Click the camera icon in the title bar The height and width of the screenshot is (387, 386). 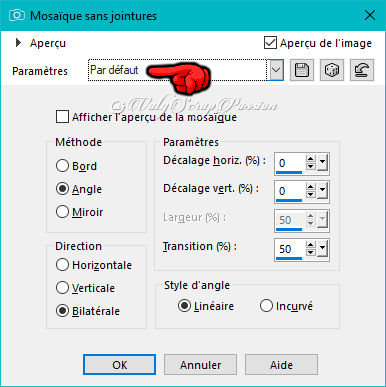click(16, 15)
